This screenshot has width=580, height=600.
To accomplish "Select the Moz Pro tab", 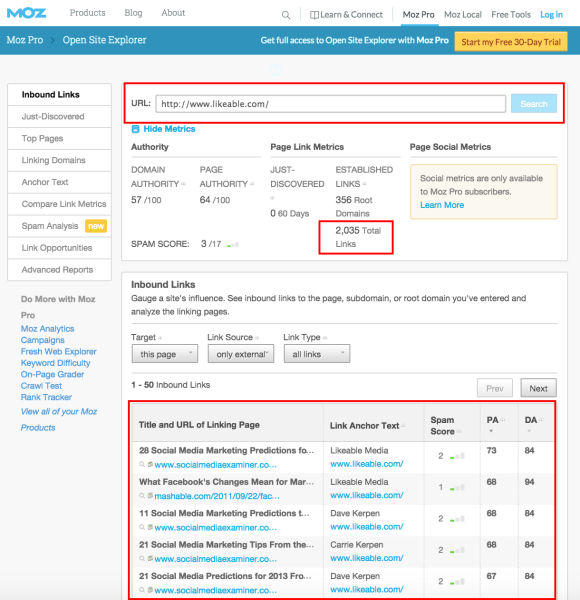I will point(419,15).
